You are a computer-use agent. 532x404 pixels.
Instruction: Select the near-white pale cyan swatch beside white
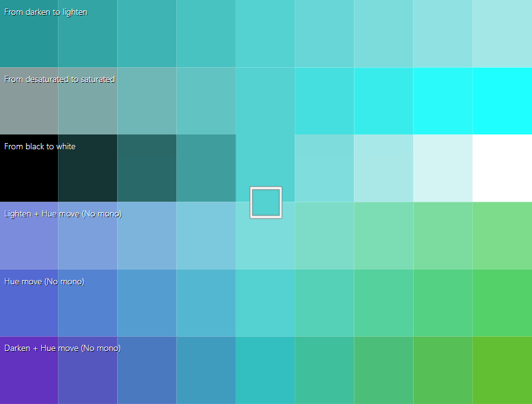(443, 168)
